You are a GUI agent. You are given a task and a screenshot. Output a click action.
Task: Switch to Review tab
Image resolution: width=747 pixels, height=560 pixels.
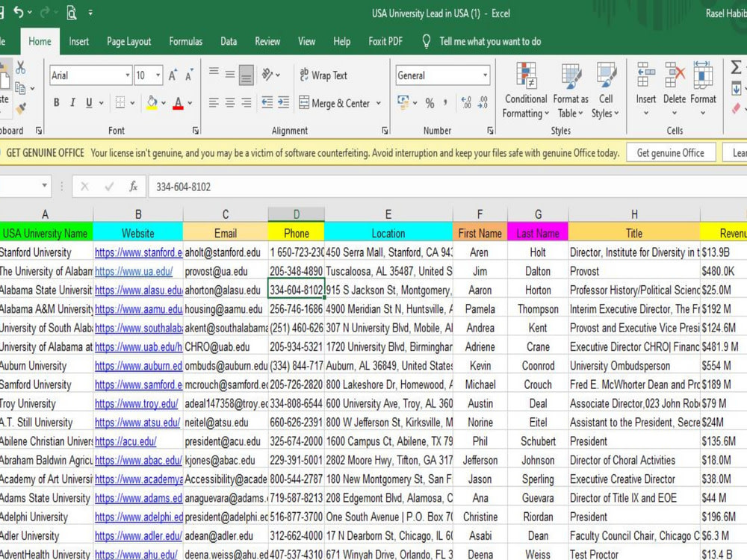click(x=267, y=41)
